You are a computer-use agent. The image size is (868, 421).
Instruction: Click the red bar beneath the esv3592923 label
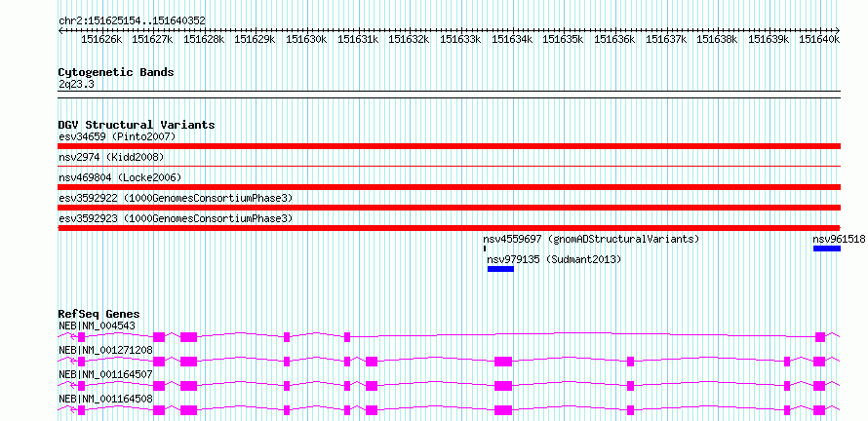(x=450, y=228)
